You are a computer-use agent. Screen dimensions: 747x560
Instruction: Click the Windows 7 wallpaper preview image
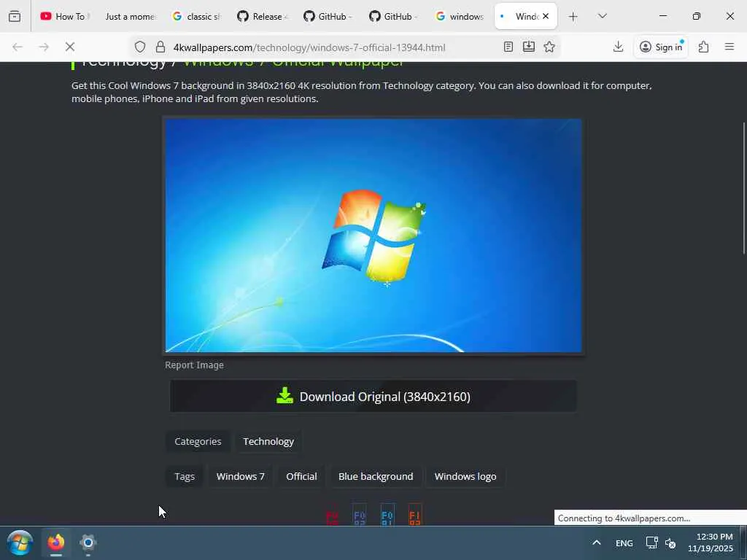(373, 236)
